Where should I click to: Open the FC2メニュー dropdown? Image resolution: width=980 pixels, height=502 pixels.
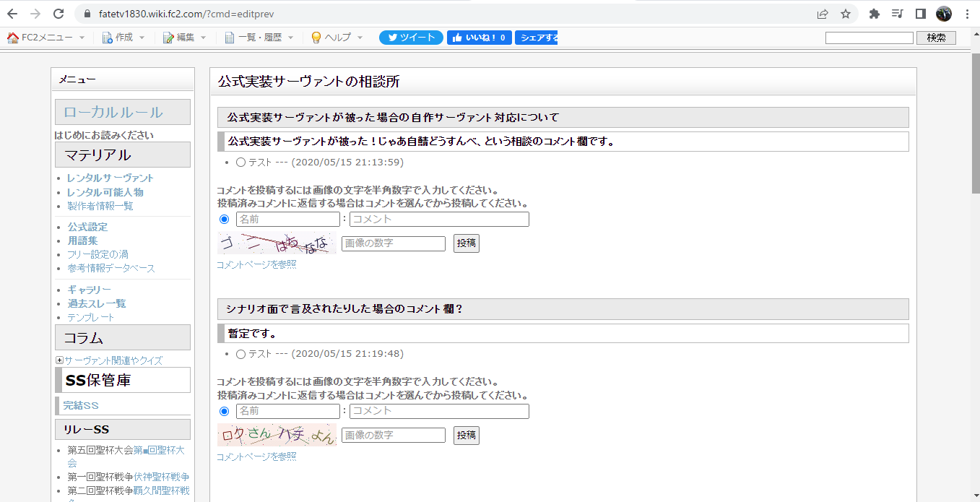[46, 38]
